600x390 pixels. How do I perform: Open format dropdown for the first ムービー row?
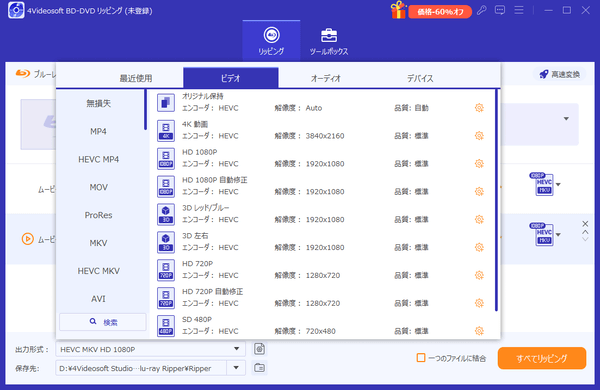(558, 184)
